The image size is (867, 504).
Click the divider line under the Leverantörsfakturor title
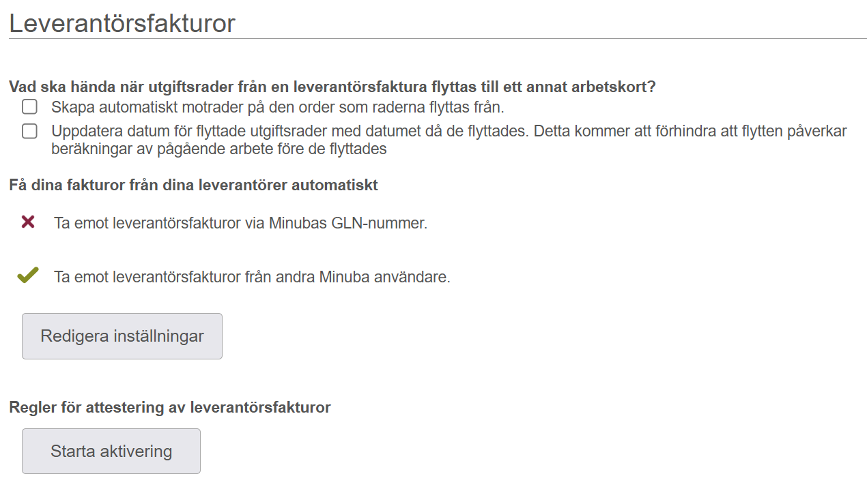pos(438,39)
